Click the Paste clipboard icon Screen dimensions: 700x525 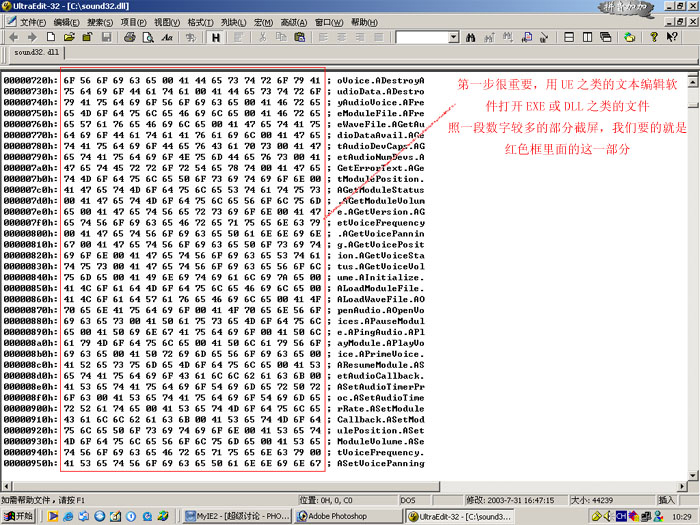click(x=300, y=38)
